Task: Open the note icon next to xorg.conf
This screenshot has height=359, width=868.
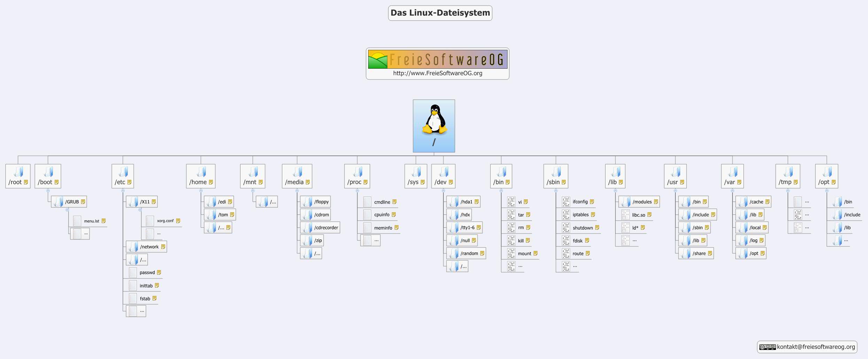Action: pyautogui.click(x=178, y=221)
